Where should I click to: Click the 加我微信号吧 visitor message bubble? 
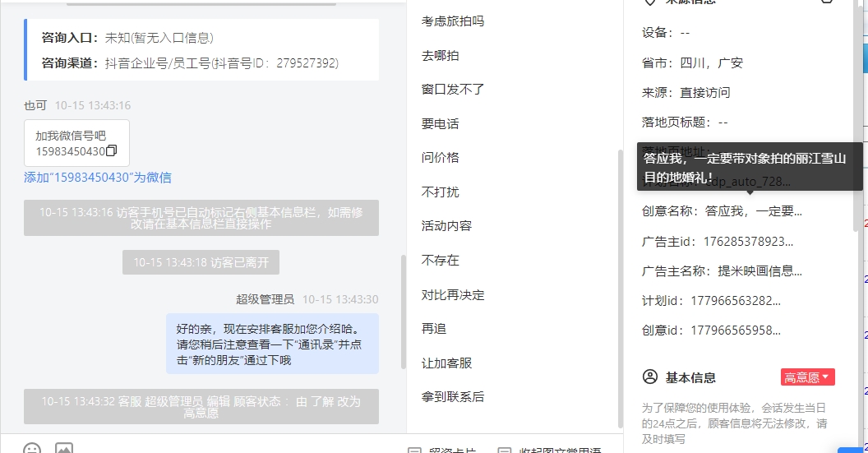(x=76, y=143)
